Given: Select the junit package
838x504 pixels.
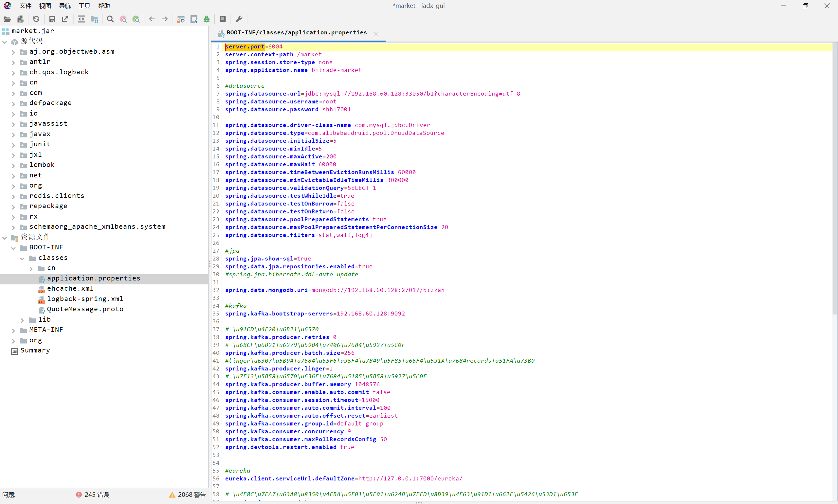Looking at the screenshot, I should click(x=40, y=144).
